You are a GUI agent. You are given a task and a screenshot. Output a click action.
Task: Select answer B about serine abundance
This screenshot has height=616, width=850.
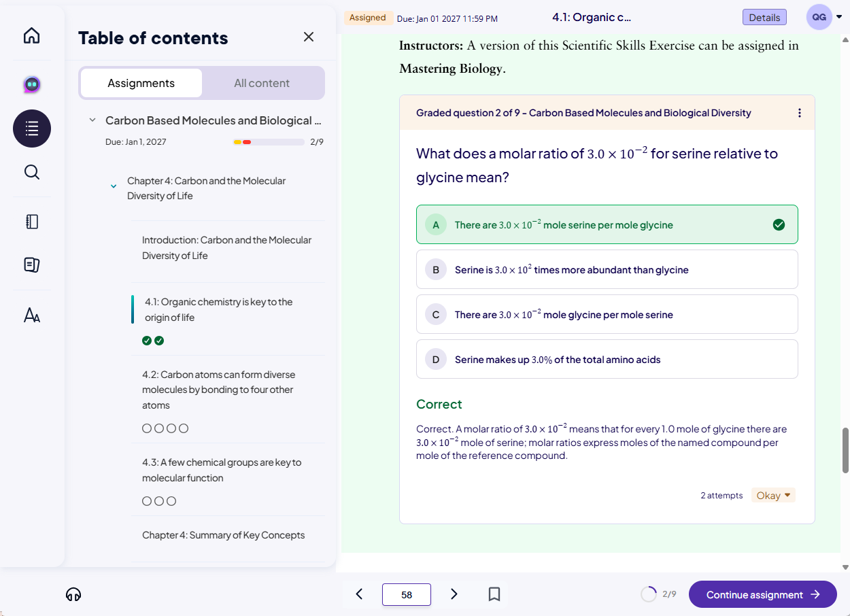pyautogui.click(x=607, y=270)
